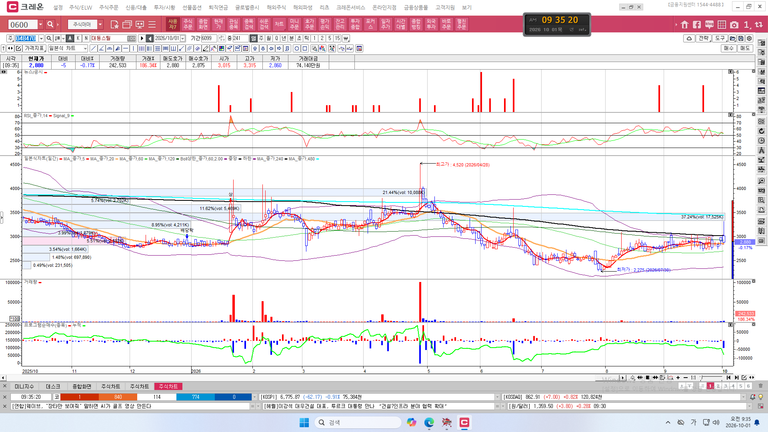Viewport: 768px width, 432px height.
Task: Expand the 도구 tools dropdown
Action: click(x=720, y=38)
